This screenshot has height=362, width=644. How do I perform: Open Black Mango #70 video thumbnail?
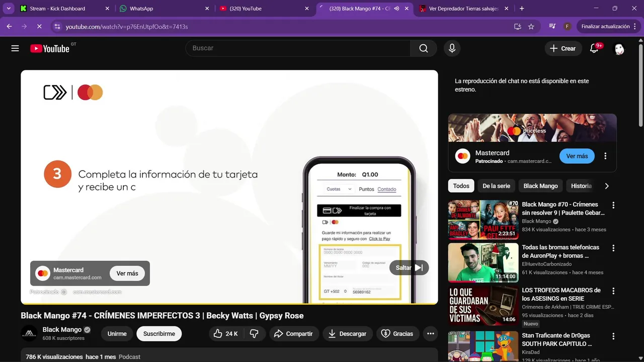(483, 220)
